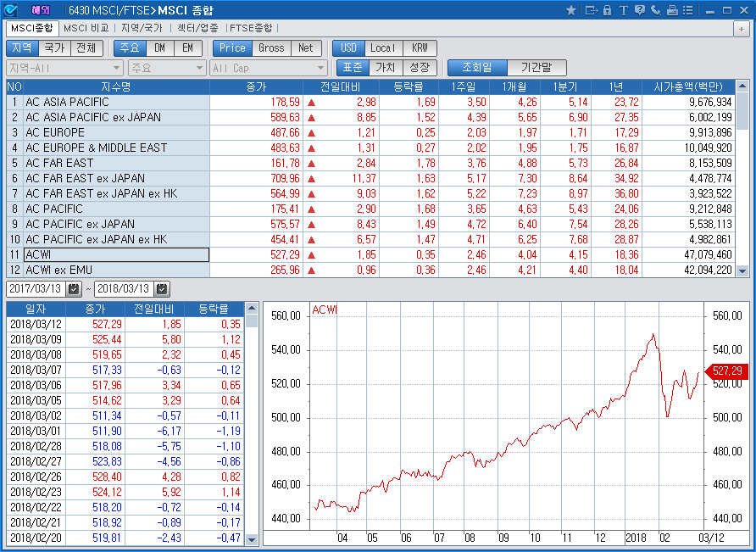Open the help question-bubble icon

[x=639, y=10]
